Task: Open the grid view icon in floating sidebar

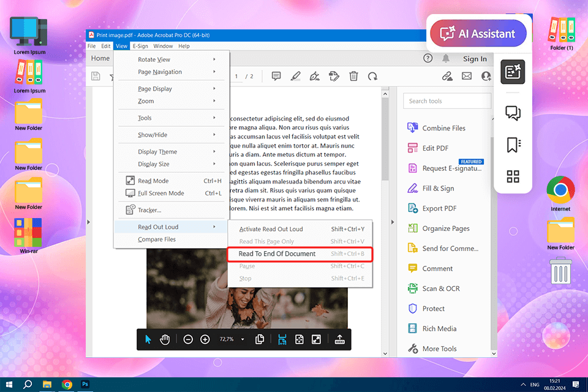Action: pos(513,176)
